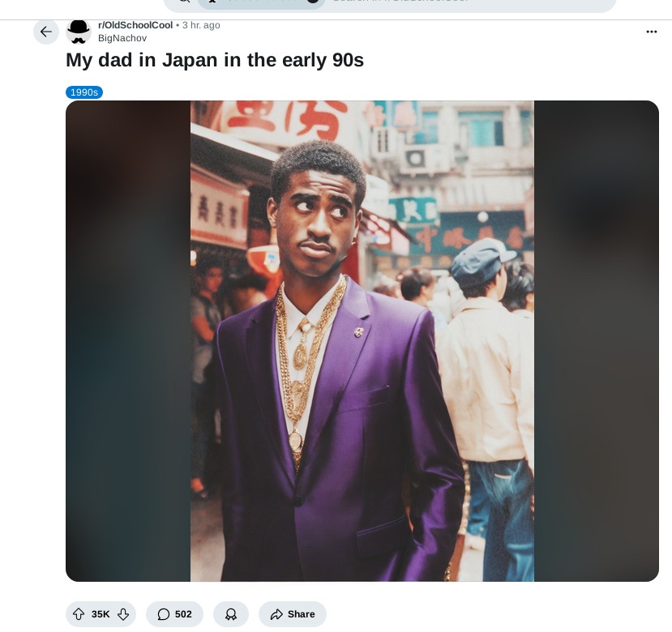Filter posts by the 1990s flair
This screenshot has width=672, height=632.
pyautogui.click(x=84, y=92)
